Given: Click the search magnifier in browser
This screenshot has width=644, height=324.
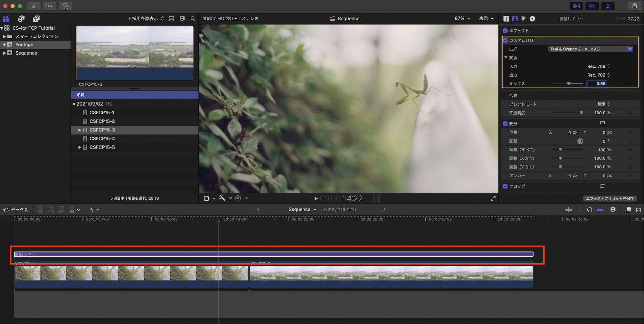Looking at the screenshot, I should tap(193, 19).
